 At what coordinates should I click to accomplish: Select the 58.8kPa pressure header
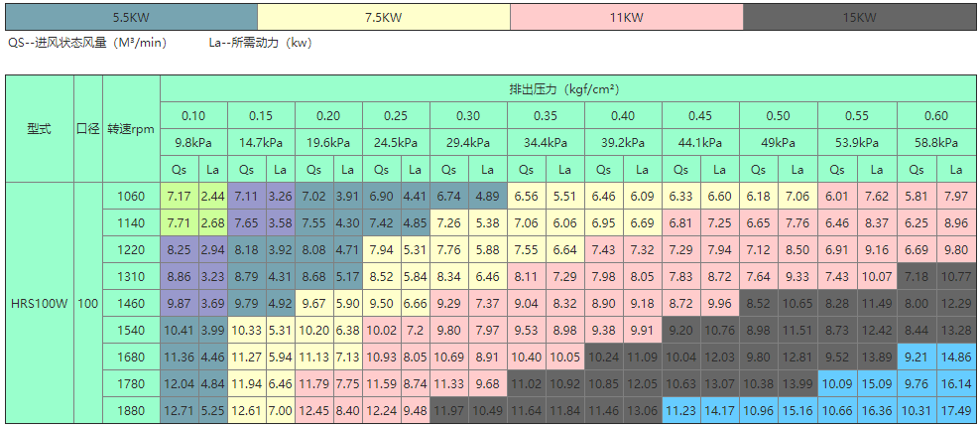[x=936, y=143]
